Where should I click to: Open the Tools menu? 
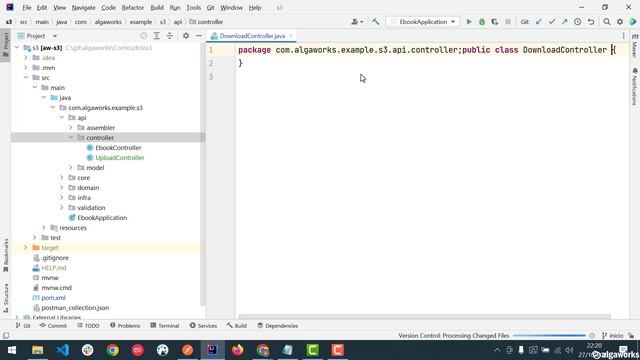[x=193, y=7]
